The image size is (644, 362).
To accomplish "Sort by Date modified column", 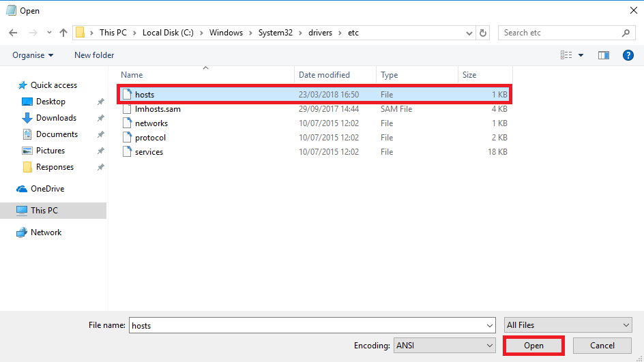I will coord(335,75).
